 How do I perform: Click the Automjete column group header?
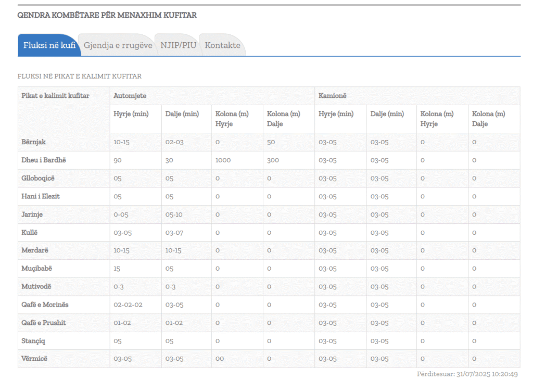tap(130, 96)
